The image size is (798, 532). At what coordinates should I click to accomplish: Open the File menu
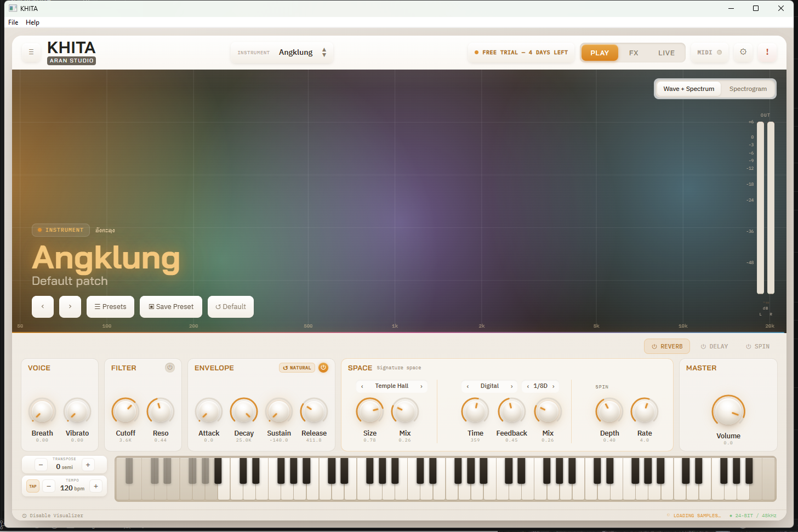[x=13, y=22]
